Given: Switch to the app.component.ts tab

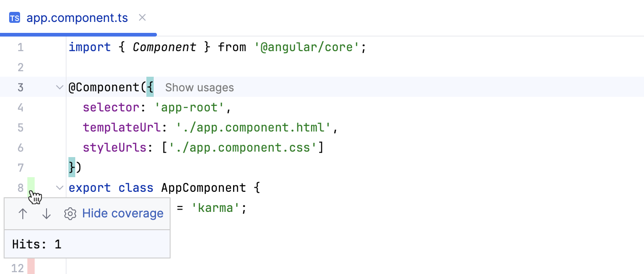Looking at the screenshot, I should 77,18.
